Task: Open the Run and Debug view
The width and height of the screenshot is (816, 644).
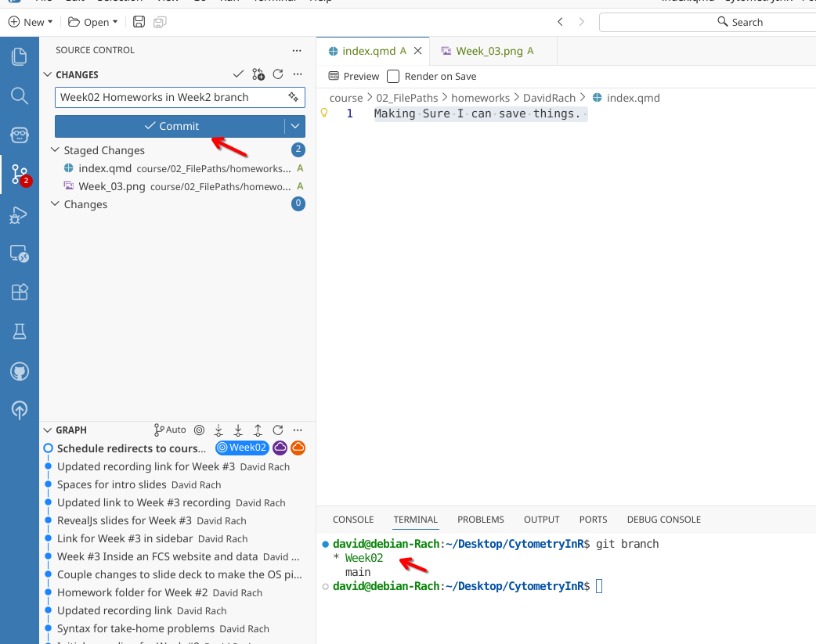Action: pos(20,215)
